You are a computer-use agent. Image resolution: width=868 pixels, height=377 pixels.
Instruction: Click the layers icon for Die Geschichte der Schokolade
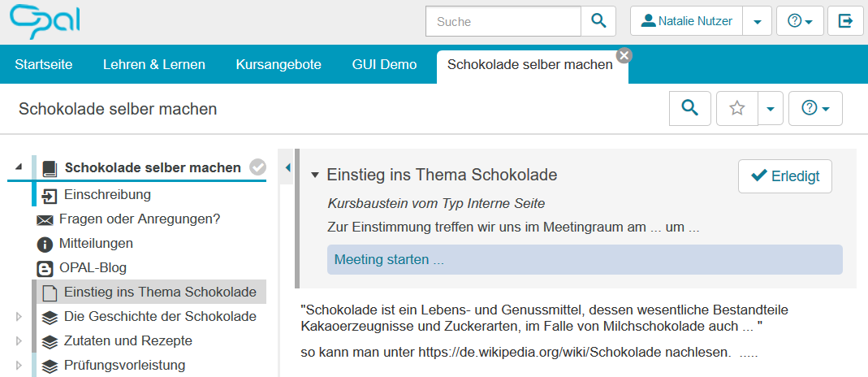[x=50, y=318]
